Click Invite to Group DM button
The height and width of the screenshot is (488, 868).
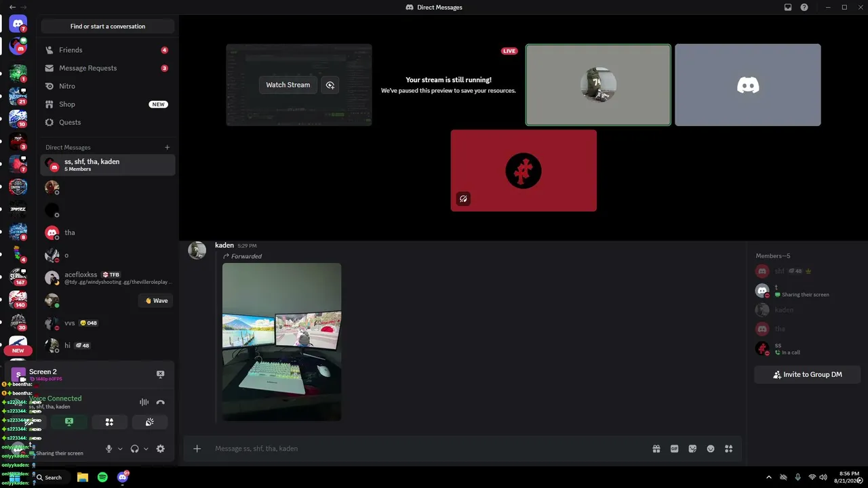808,374
